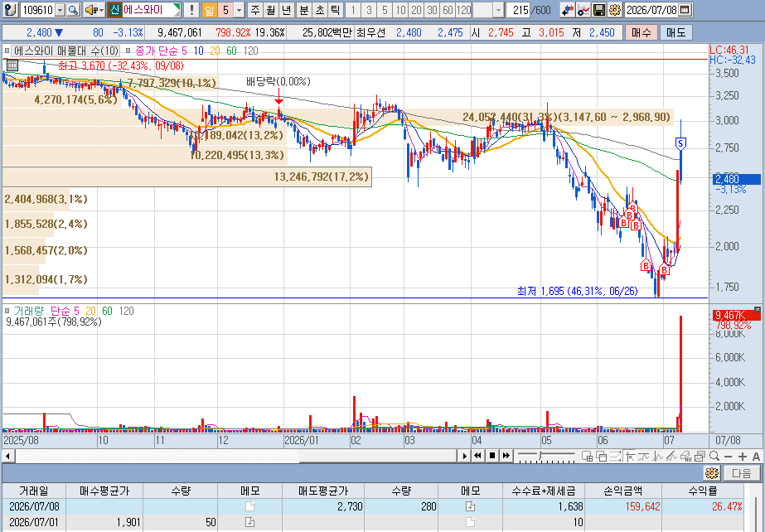Open the calendar date picker icon
Viewport: 765px width, 532px height.
[685, 9]
